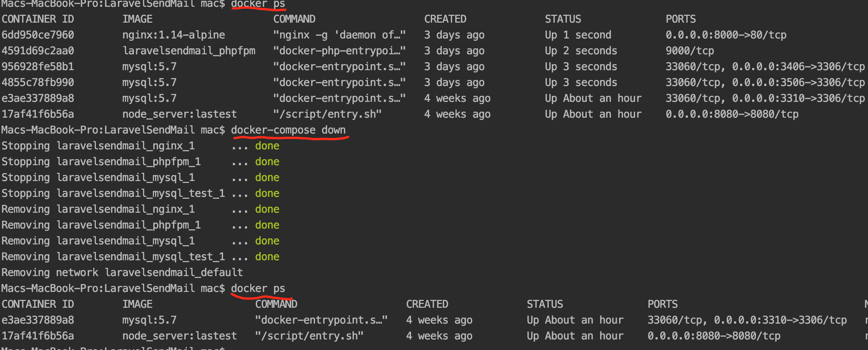The height and width of the screenshot is (350, 868).
Task: Click the "Stopping laravelsendmail_nginx_1" line
Action: 98,146
